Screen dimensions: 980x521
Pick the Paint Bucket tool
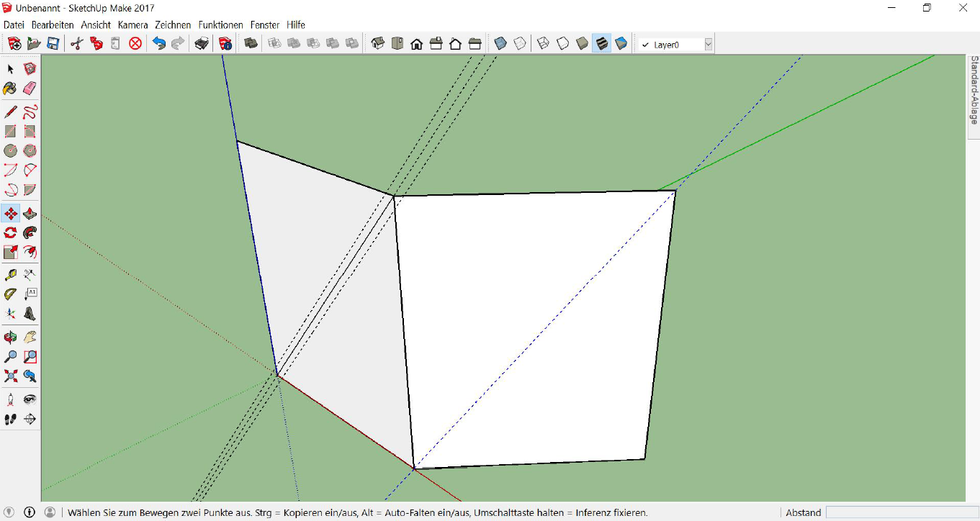10,89
